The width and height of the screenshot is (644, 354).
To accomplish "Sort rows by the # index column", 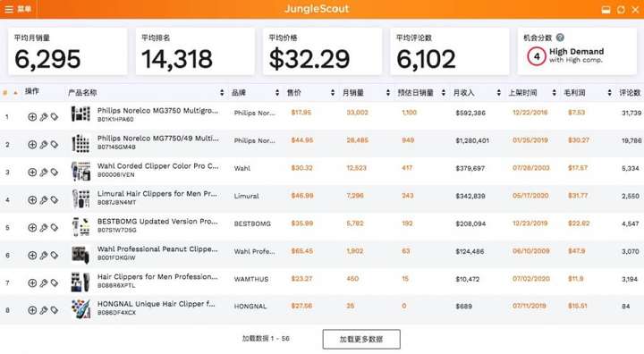I will [10, 93].
